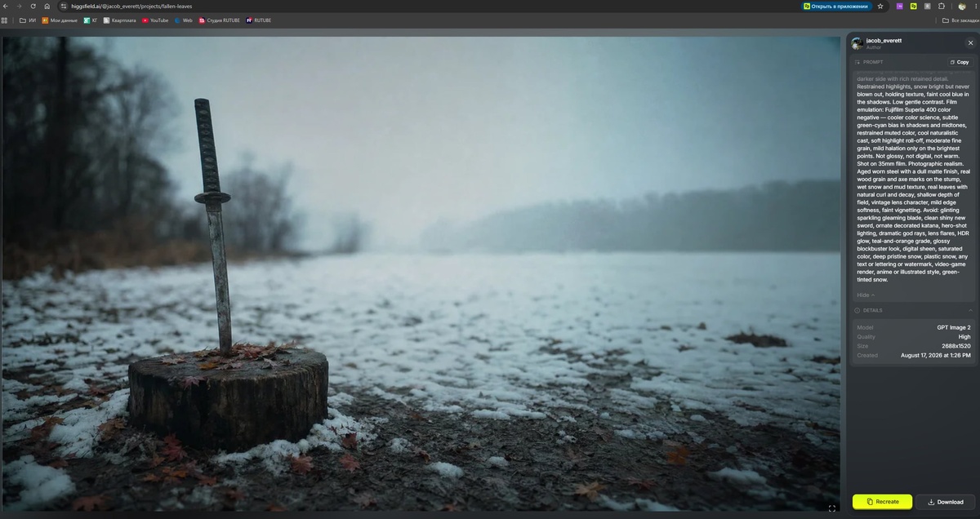980x519 pixels.
Task: Open the Студия RUTUBE bookmark
Action: pos(219,20)
